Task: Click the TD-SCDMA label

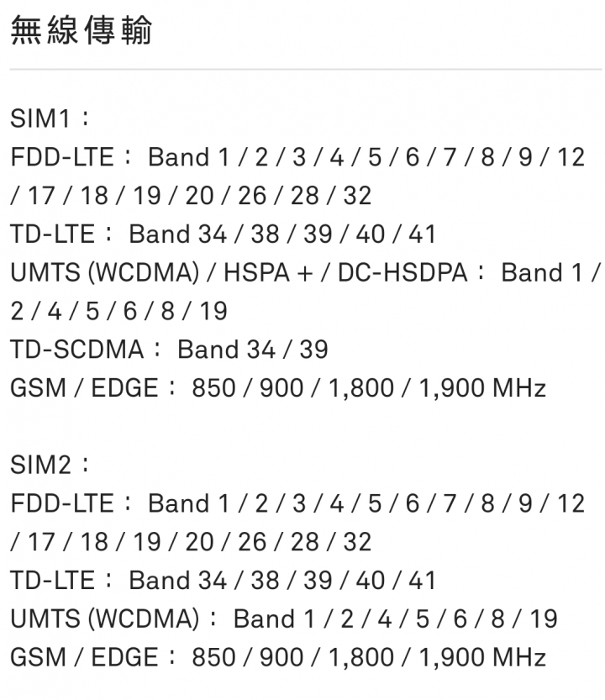Action: [x=76, y=350]
